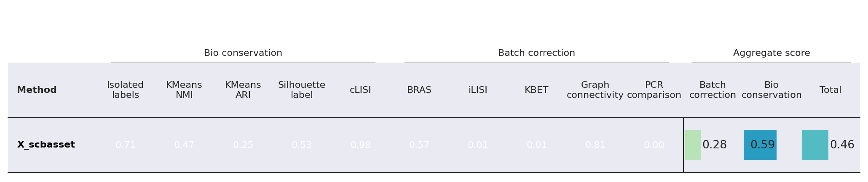Click the 0.98 cLISI value cell
868x182 pixels.
(x=361, y=145)
